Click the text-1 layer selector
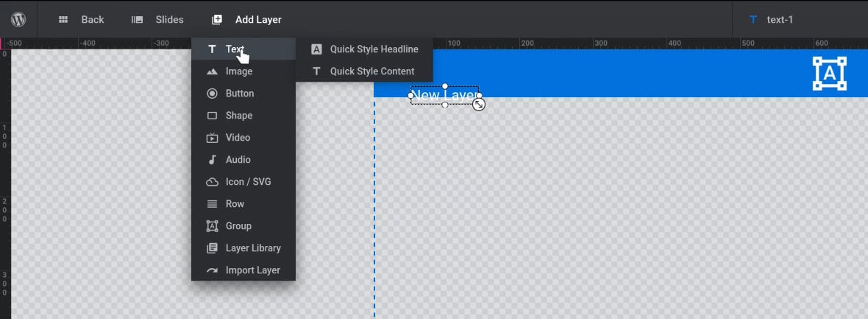This screenshot has width=868, height=319. 779,20
